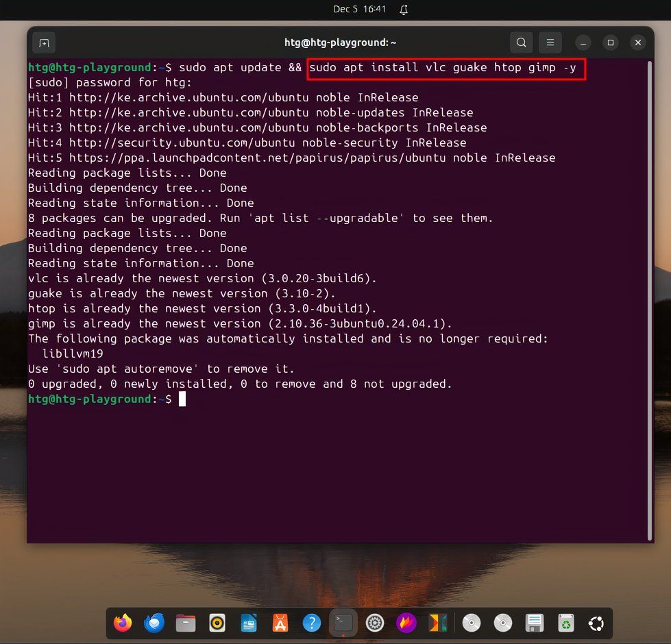The image size is (671, 644).
Task: Launch Firefox from the dock
Action: pyautogui.click(x=123, y=623)
